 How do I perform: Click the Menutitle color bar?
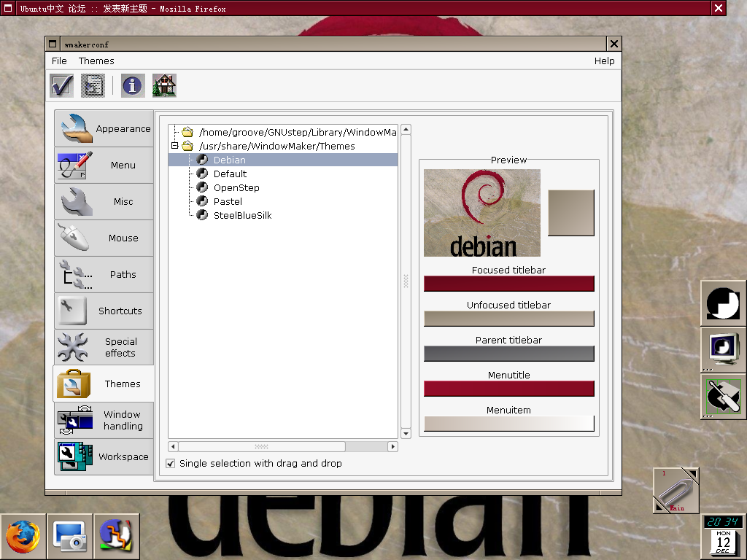click(508, 389)
